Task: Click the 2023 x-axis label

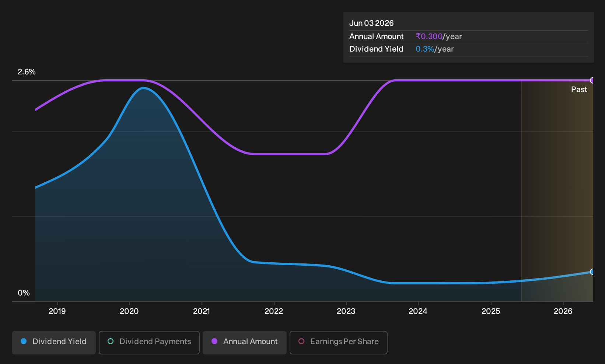Action: click(x=346, y=311)
